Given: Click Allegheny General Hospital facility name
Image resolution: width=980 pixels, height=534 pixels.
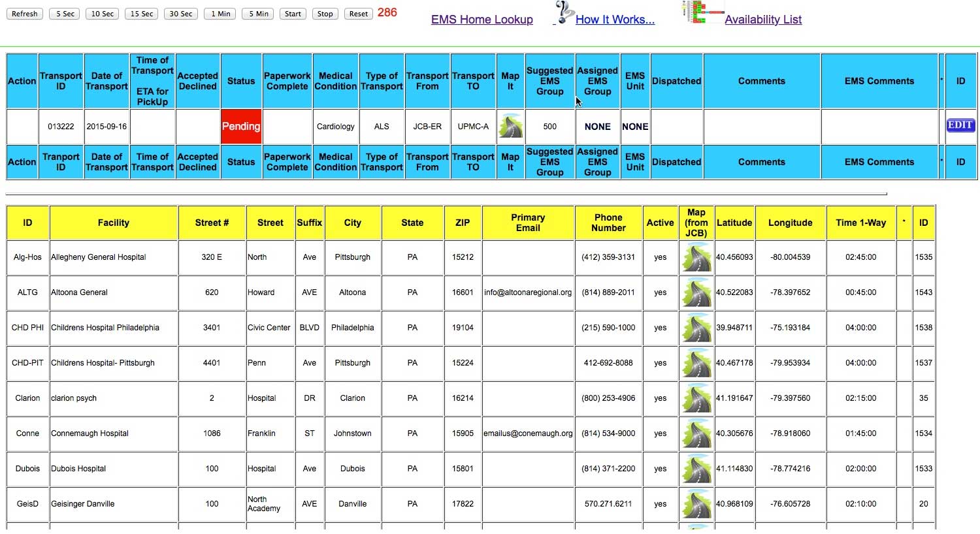Looking at the screenshot, I should pos(99,257).
